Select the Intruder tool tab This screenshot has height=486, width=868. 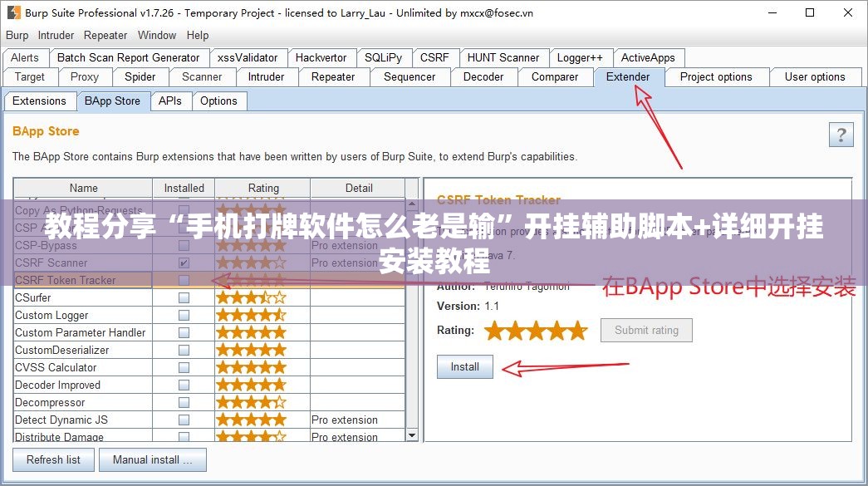point(267,77)
